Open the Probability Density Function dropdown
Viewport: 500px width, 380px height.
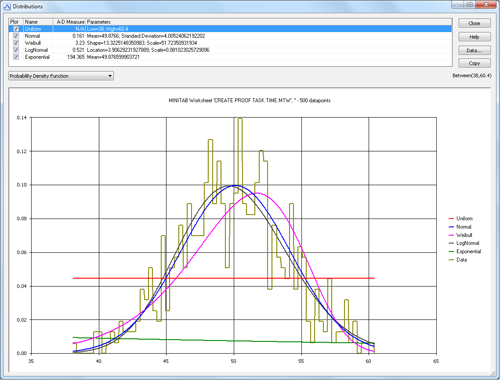[61, 76]
